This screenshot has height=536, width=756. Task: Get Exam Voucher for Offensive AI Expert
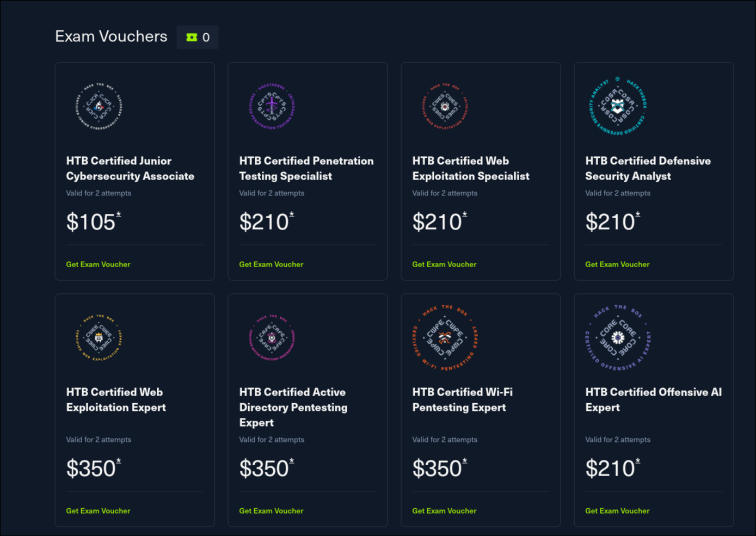point(617,511)
